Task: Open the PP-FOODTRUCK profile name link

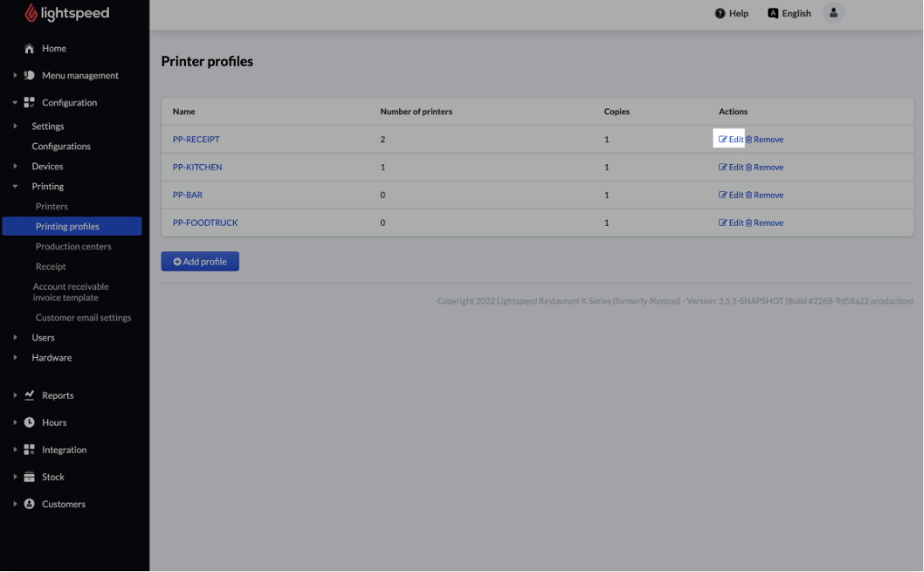Action: pos(205,223)
